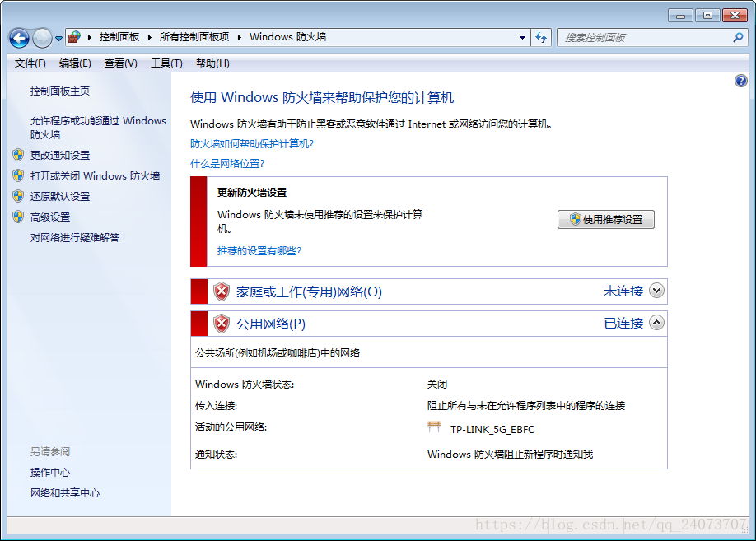The height and width of the screenshot is (541, 756).
Task: Click 控制面板 in the breadcrumb
Action: [x=119, y=37]
